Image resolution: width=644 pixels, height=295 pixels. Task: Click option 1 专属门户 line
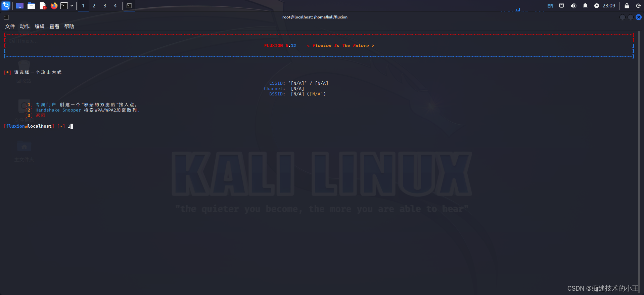coord(81,105)
